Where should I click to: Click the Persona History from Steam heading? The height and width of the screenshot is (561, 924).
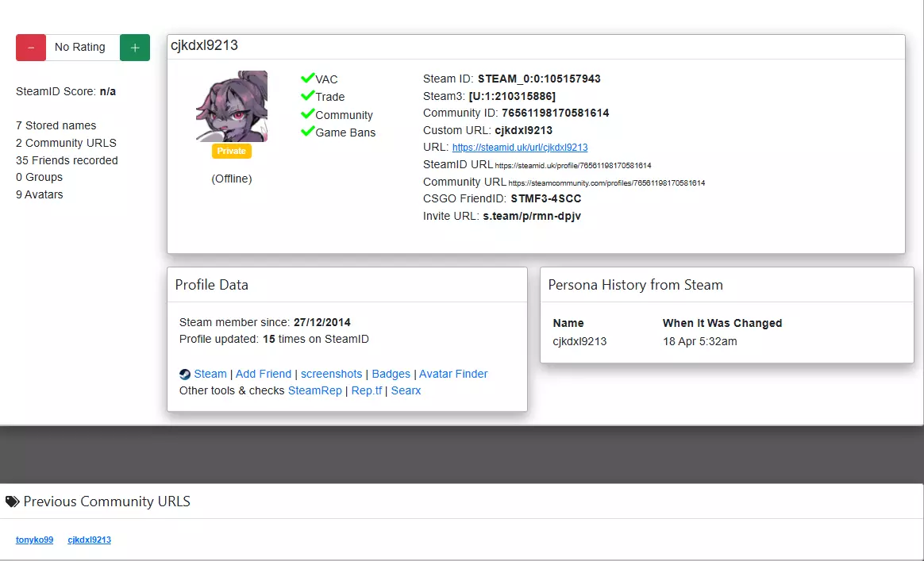(635, 285)
